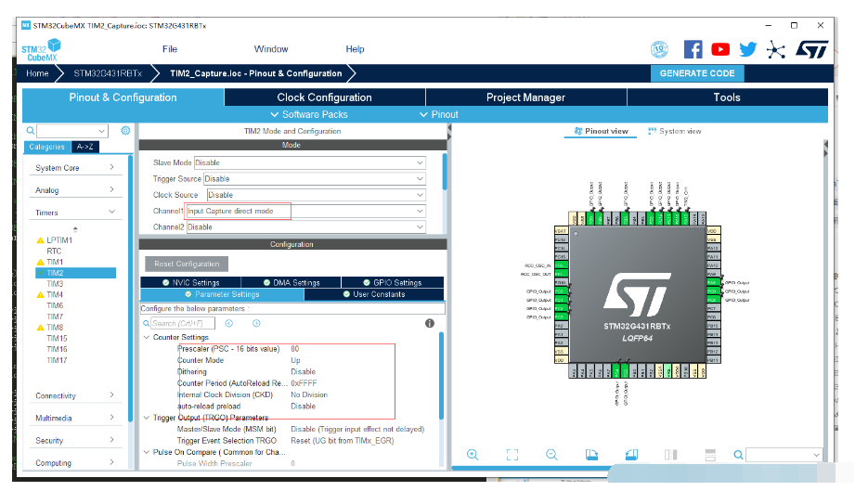Switch to System view
Viewport: 855px width, 504px height.
click(675, 131)
